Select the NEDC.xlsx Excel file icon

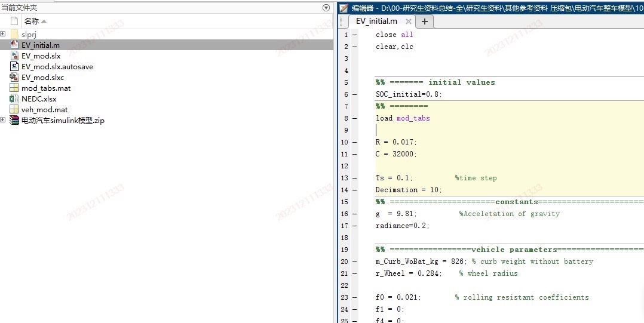(x=14, y=99)
